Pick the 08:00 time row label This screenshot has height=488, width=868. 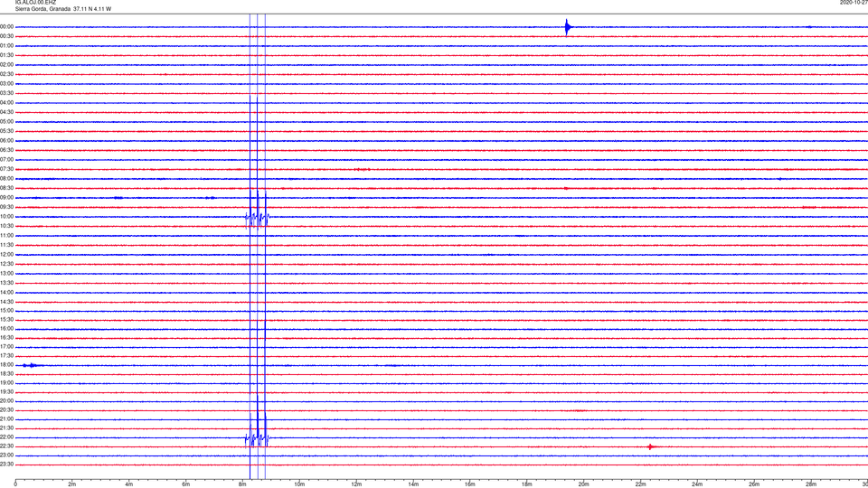(7, 179)
